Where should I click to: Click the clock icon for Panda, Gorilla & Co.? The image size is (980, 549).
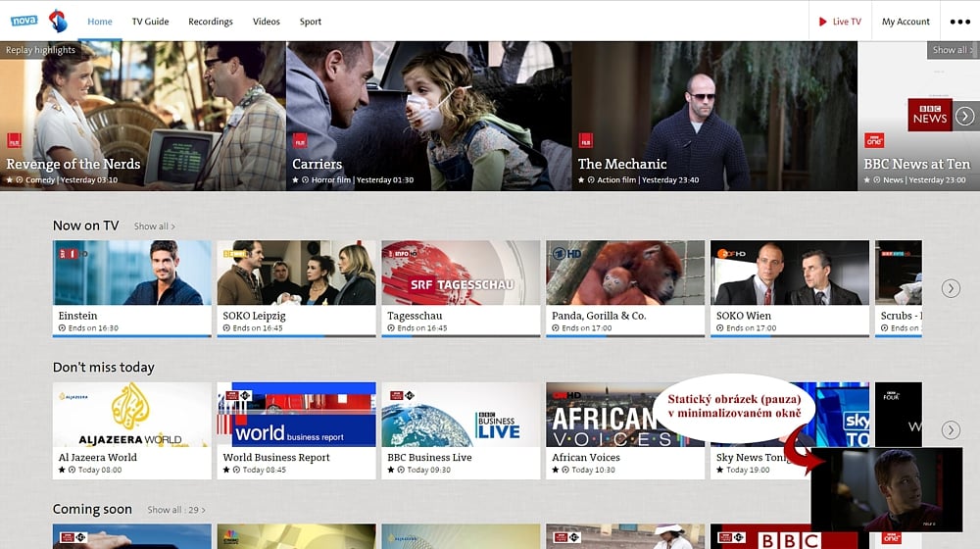pos(555,327)
